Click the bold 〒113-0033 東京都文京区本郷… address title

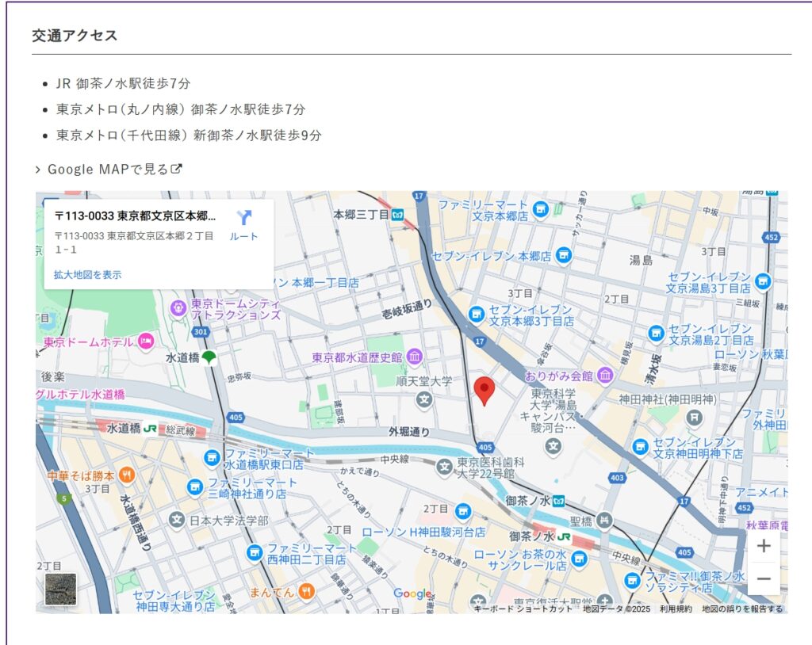tap(135, 216)
